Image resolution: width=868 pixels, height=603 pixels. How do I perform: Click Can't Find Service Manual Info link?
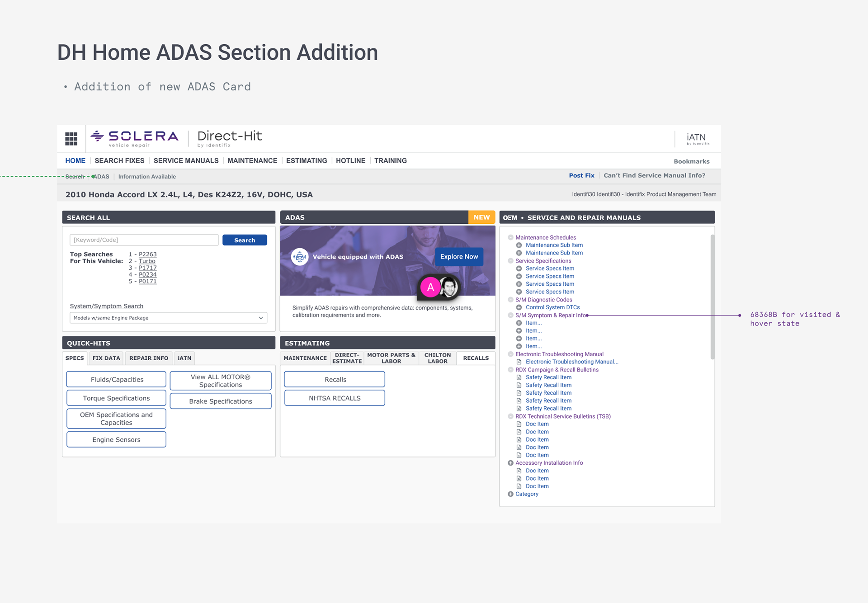click(x=654, y=175)
